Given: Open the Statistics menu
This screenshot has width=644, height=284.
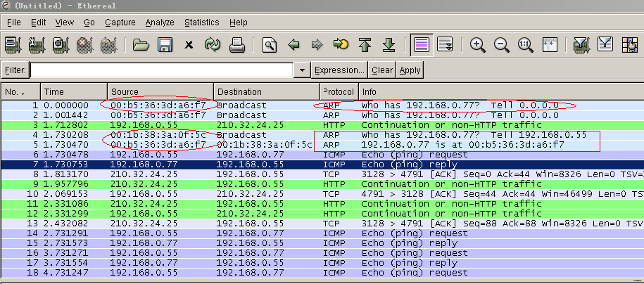Looking at the screenshot, I should point(202,22).
